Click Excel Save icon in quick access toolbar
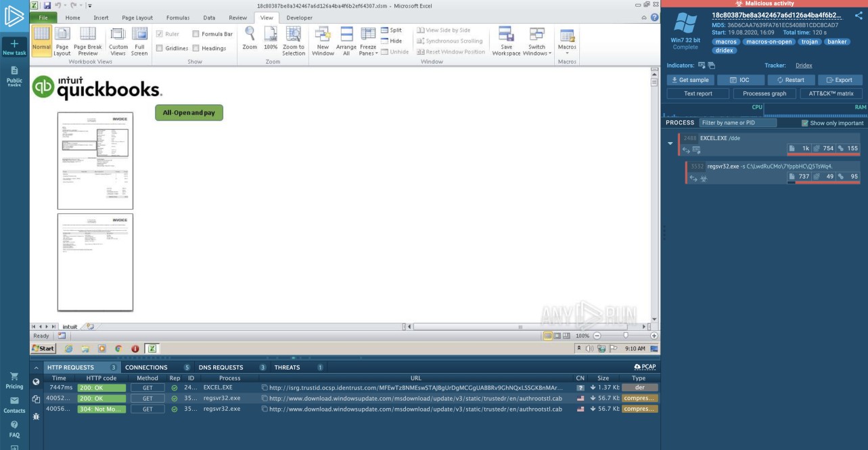 47,5
